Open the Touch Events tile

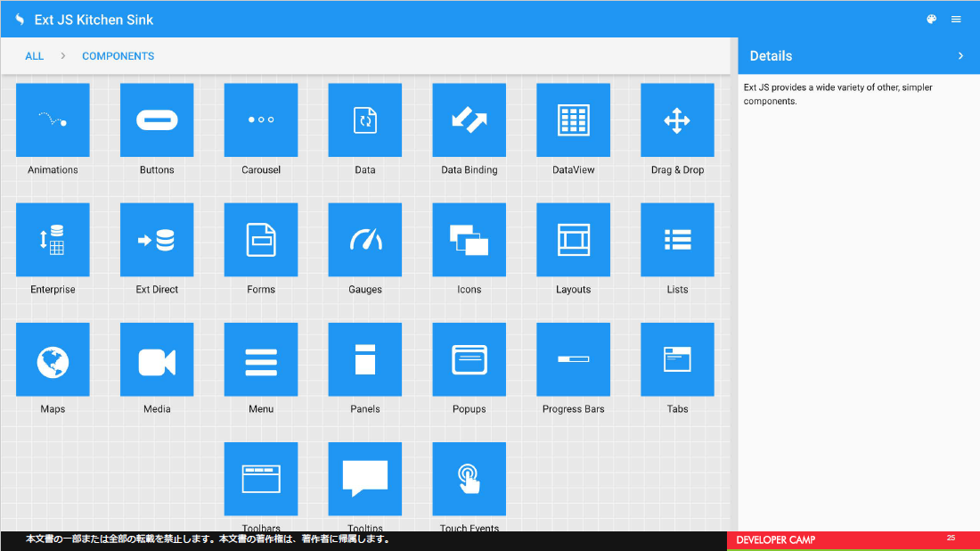pos(469,479)
